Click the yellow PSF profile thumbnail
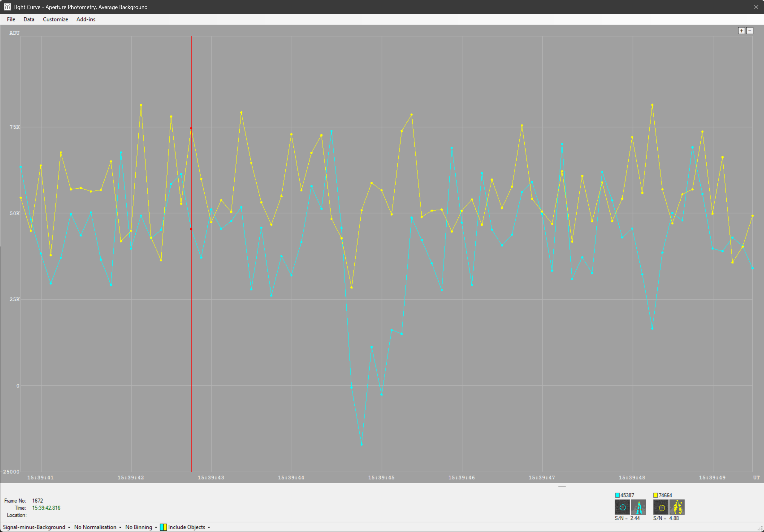 (x=677, y=508)
